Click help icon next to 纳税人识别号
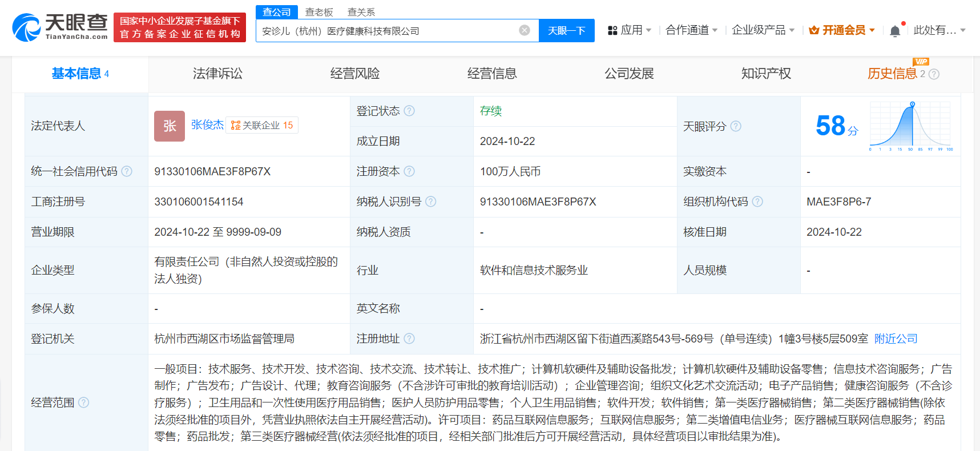 [431, 202]
